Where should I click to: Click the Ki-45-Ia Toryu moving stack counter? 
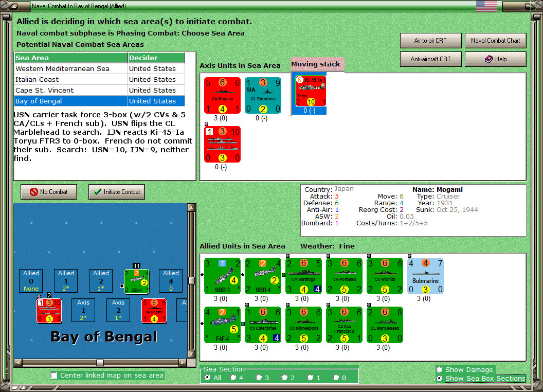click(x=310, y=91)
